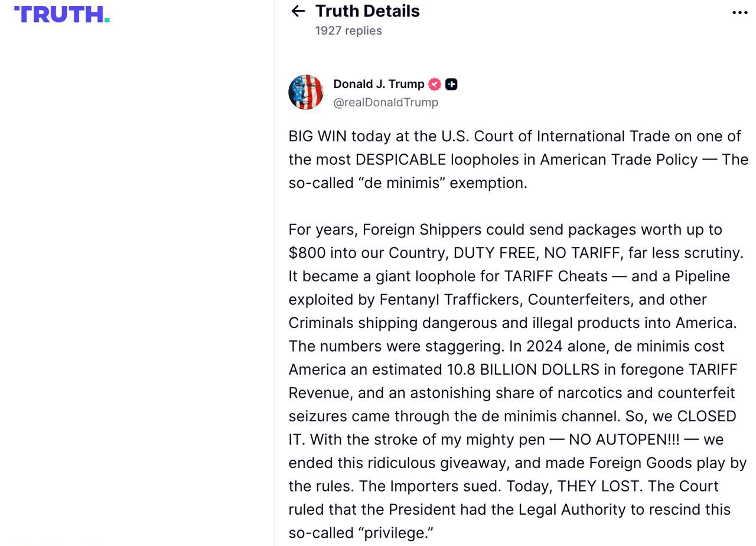The image size is (756, 546).
Task: Open the Donald J. Trump display name
Action: point(379,84)
